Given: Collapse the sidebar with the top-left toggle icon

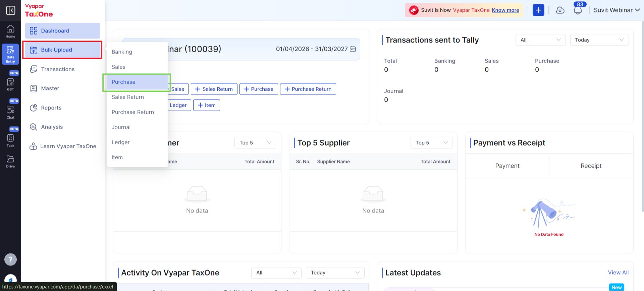Looking at the screenshot, I should pos(10,10).
